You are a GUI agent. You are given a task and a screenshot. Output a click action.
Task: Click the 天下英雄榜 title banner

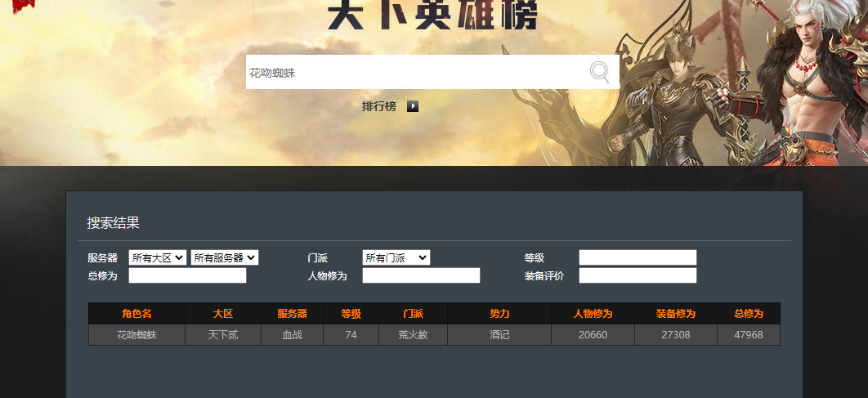(433, 15)
